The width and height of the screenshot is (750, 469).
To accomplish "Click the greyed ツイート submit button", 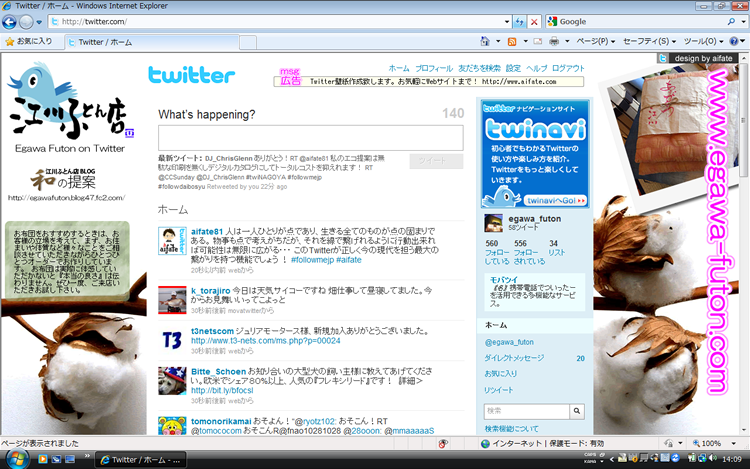I will (x=436, y=161).
